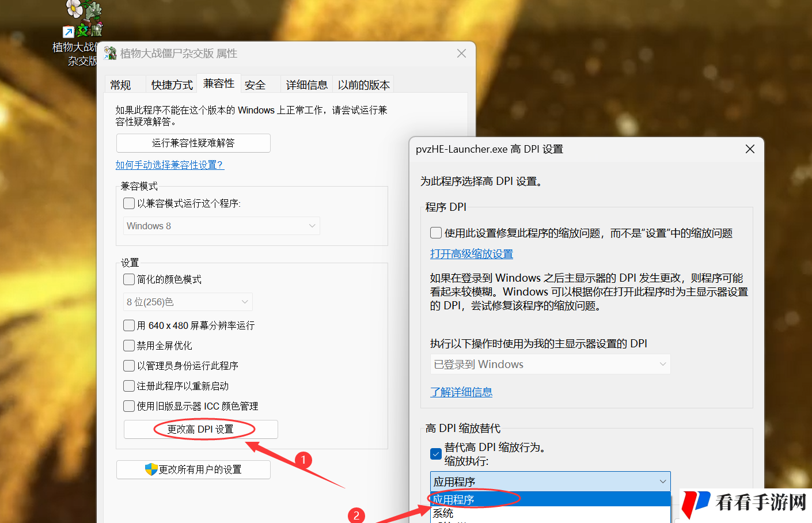Click the shield icon on 更改所有用户的设置 button

click(151, 469)
